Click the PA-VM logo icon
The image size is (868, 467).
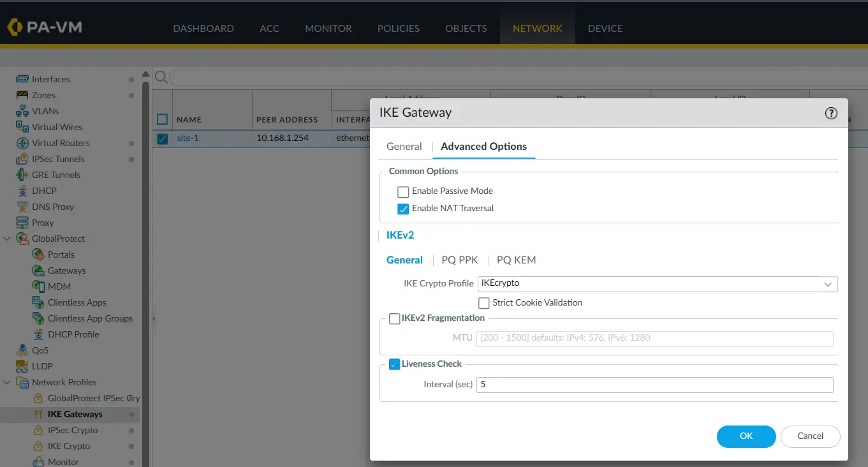pos(15,27)
